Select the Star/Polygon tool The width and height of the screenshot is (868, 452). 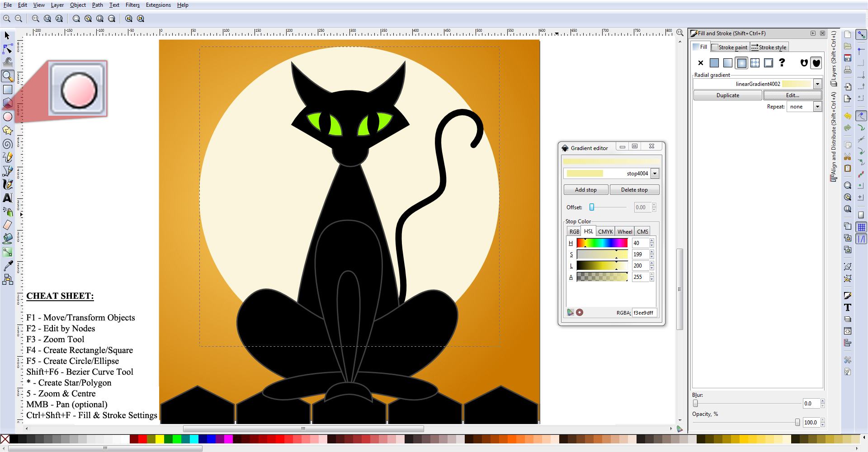pyautogui.click(x=7, y=130)
